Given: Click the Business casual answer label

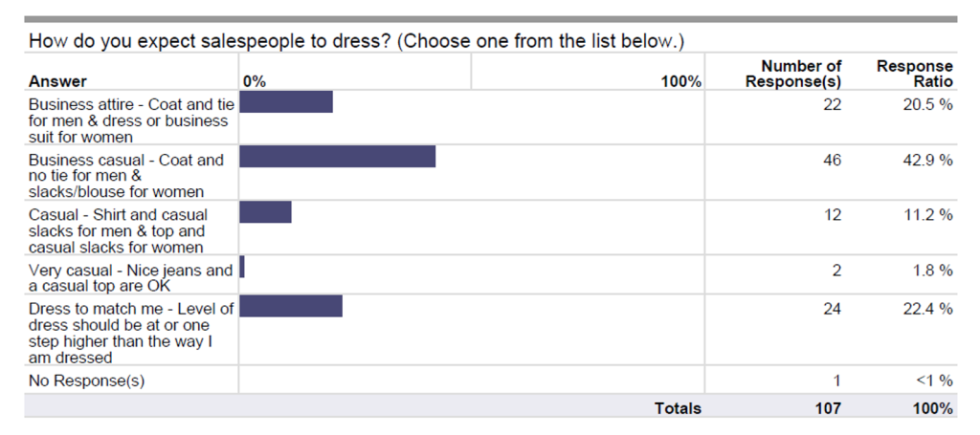Looking at the screenshot, I should point(125,175).
